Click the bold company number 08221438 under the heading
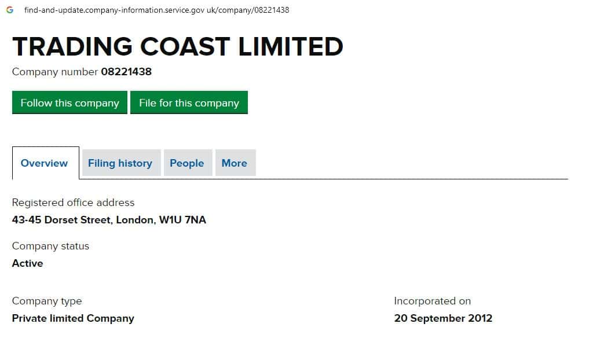The width and height of the screenshot is (589, 364). (126, 72)
